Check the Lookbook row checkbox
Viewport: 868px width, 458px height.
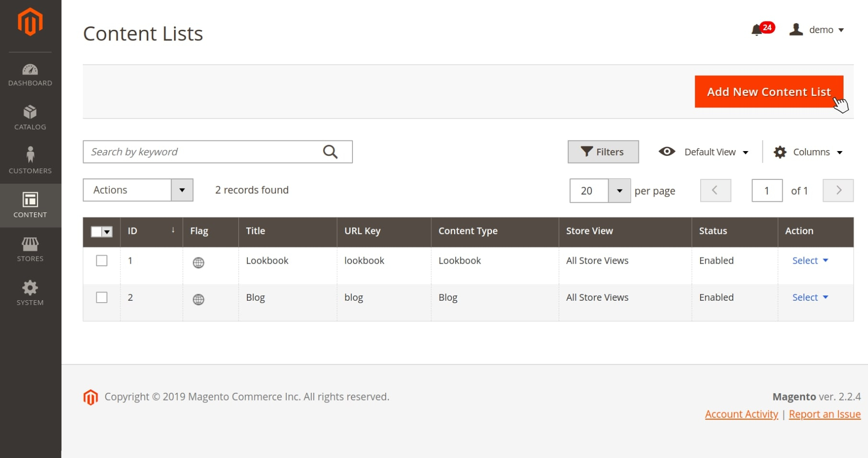[x=102, y=260]
